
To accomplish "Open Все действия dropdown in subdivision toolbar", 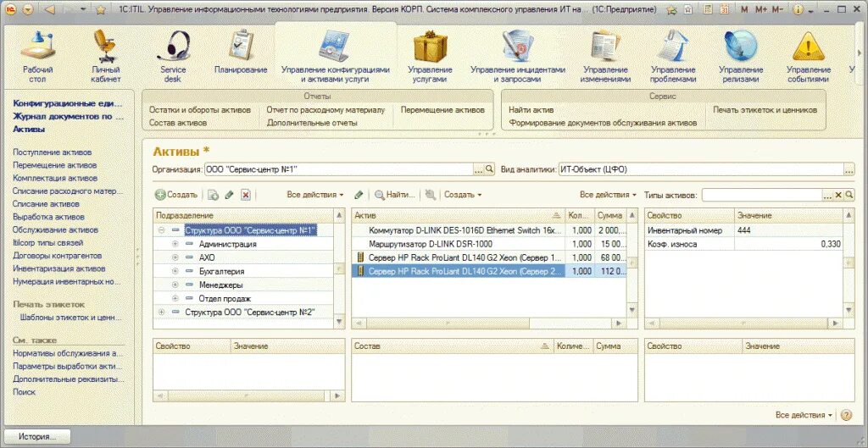I will pos(315,195).
